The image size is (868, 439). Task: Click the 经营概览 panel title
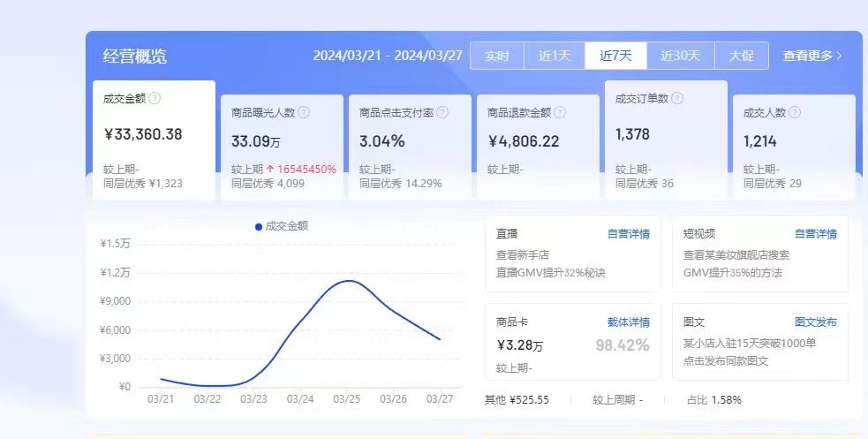(x=134, y=56)
